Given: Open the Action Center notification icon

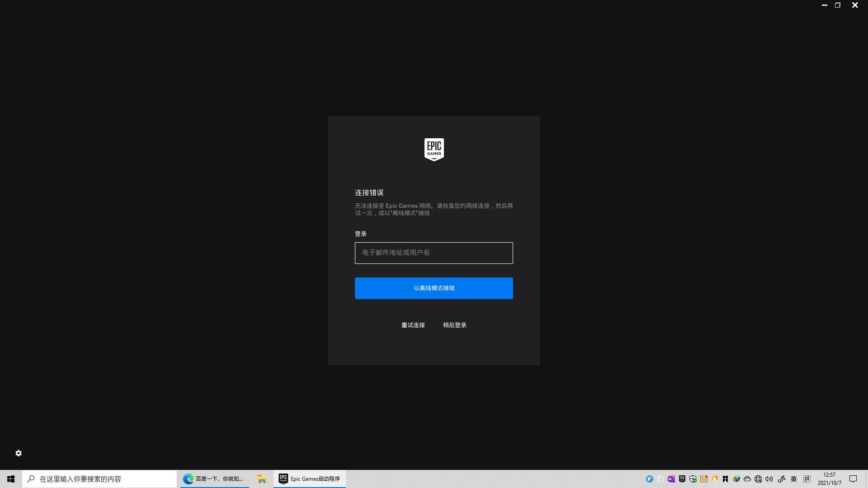Looking at the screenshot, I should [x=853, y=479].
